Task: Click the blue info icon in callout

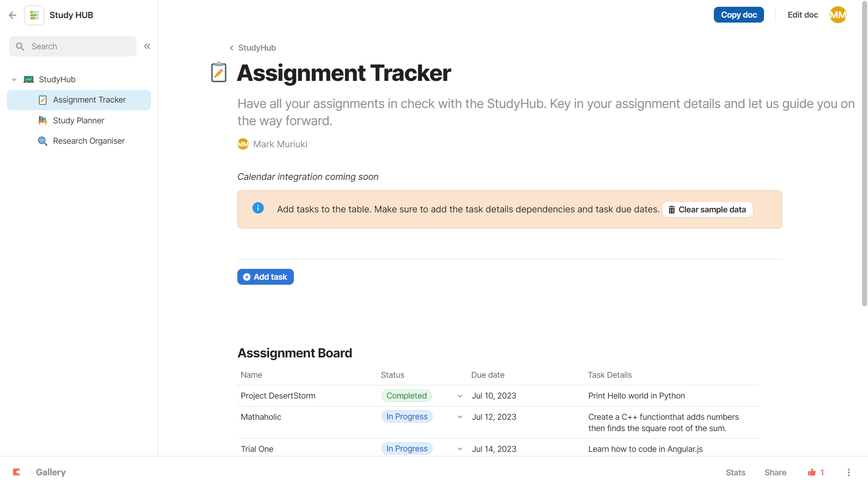Action: click(x=258, y=208)
